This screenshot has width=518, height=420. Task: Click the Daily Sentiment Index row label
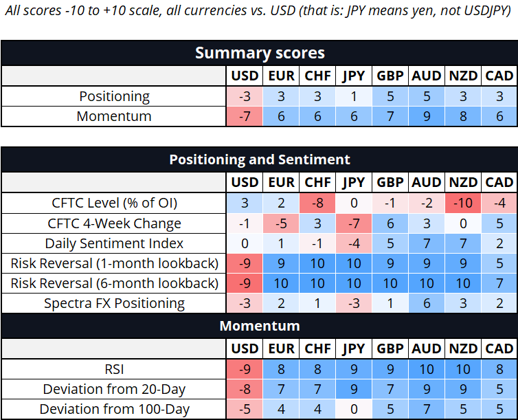pos(115,243)
